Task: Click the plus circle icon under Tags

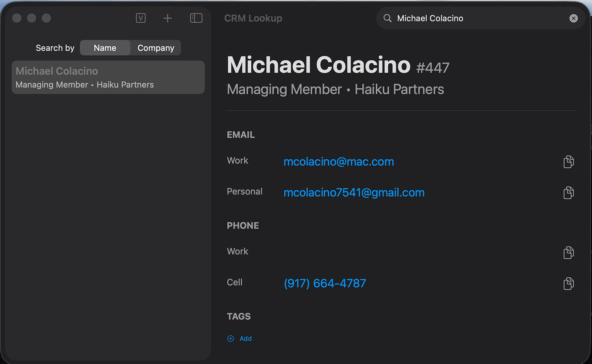Action: point(231,338)
